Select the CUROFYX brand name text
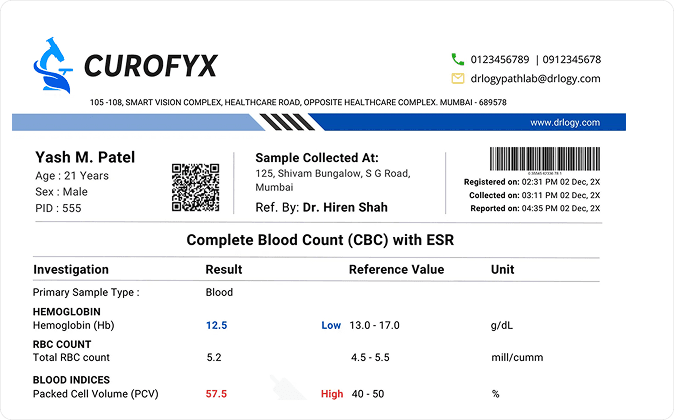The width and height of the screenshot is (674, 420). click(150, 66)
